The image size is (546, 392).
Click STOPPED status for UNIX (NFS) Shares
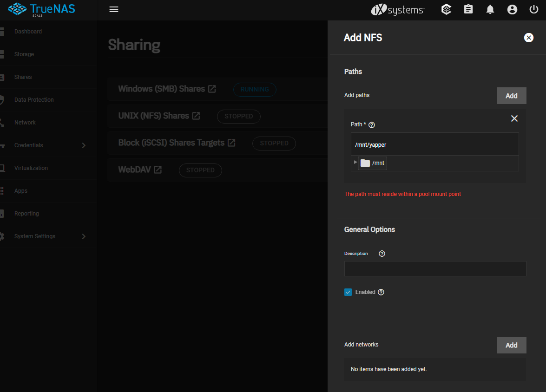pos(238,116)
